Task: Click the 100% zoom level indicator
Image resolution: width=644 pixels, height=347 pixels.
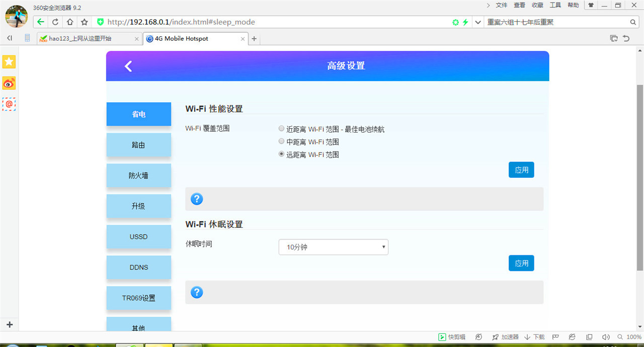Action: pos(633,337)
